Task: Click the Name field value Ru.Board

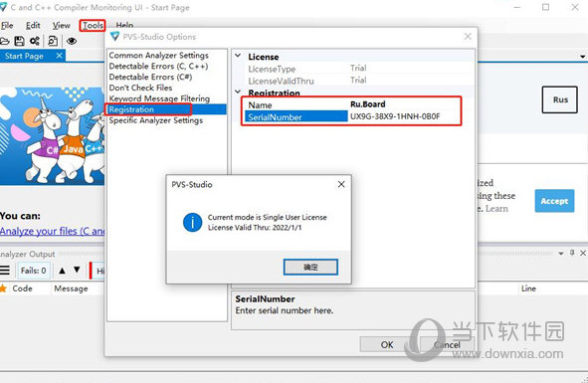Action: tap(367, 104)
